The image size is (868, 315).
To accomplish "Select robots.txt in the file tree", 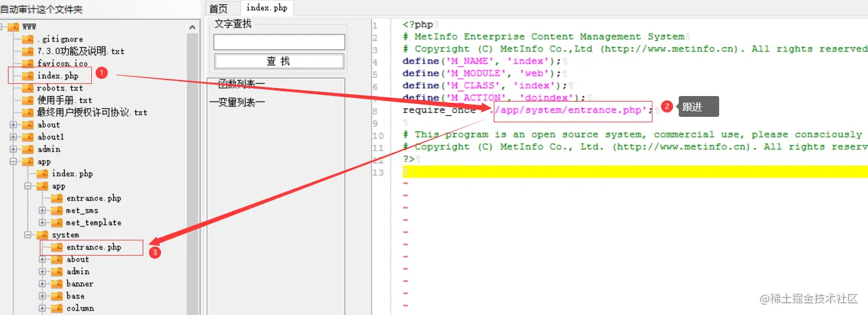I will [60, 88].
